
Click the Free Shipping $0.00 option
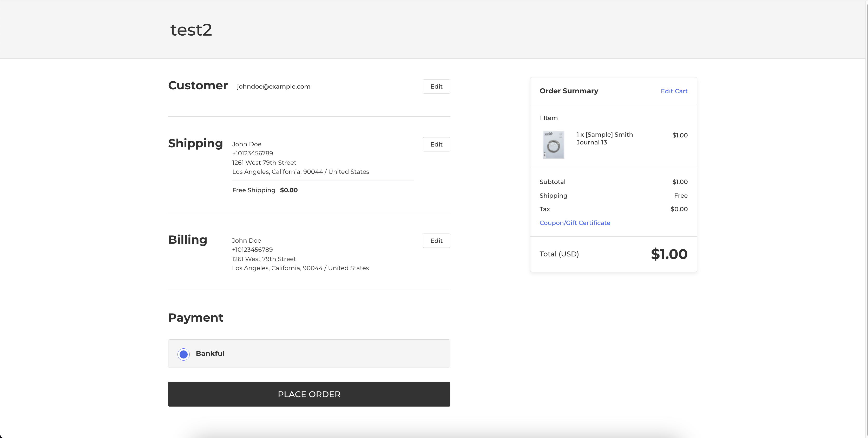265,190
